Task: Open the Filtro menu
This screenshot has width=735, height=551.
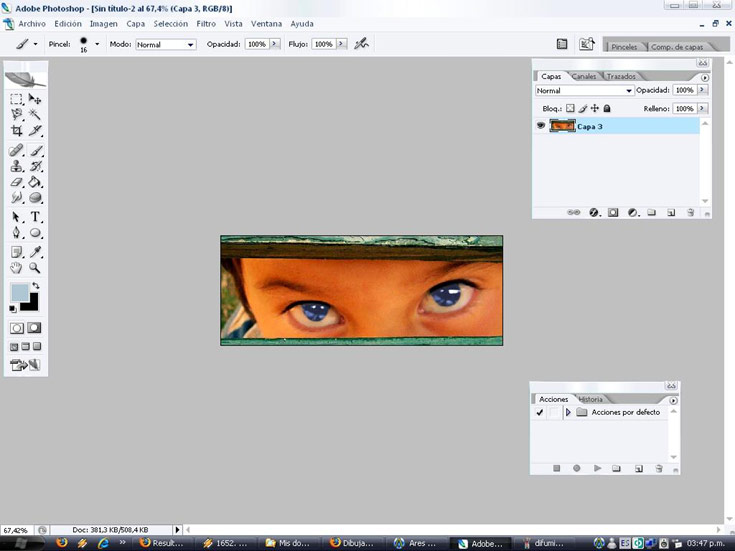Action: click(x=206, y=23)
